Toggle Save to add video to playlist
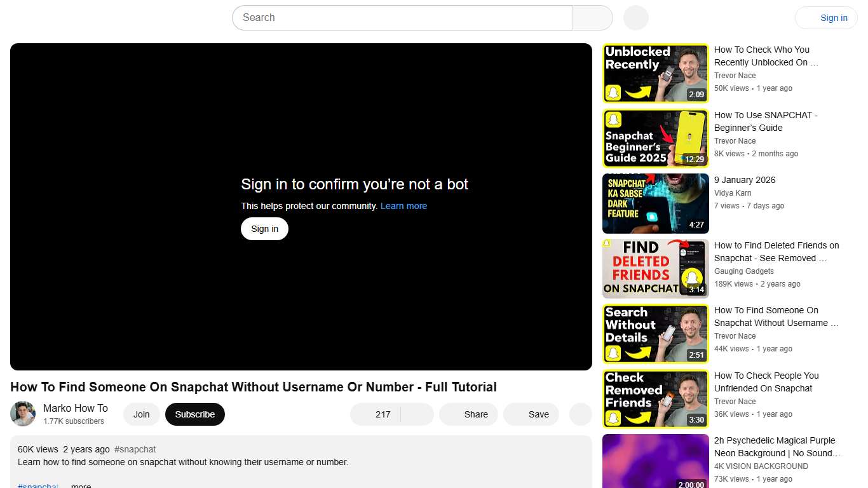 (531, 414)
